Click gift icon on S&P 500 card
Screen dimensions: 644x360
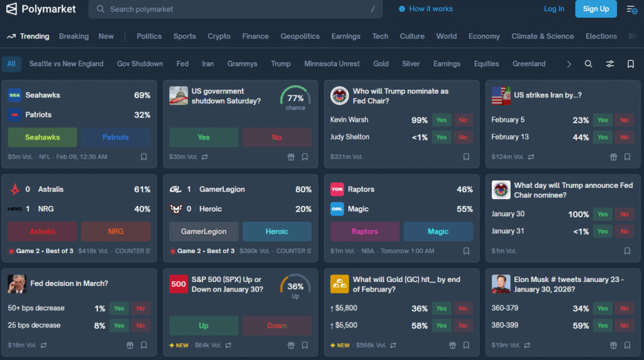click(291, 345)
